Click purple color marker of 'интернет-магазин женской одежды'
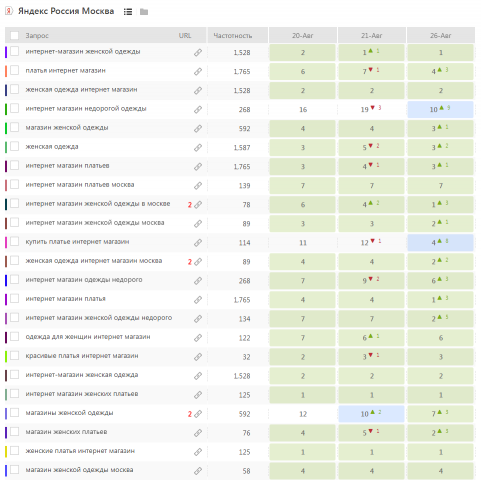Viewport: 481px width, 480px height. [6, 52]
